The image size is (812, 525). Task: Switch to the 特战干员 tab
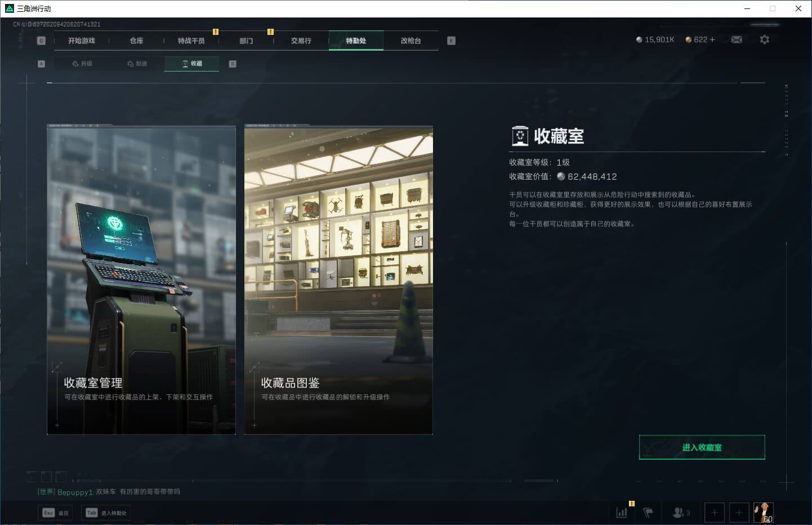191,40
